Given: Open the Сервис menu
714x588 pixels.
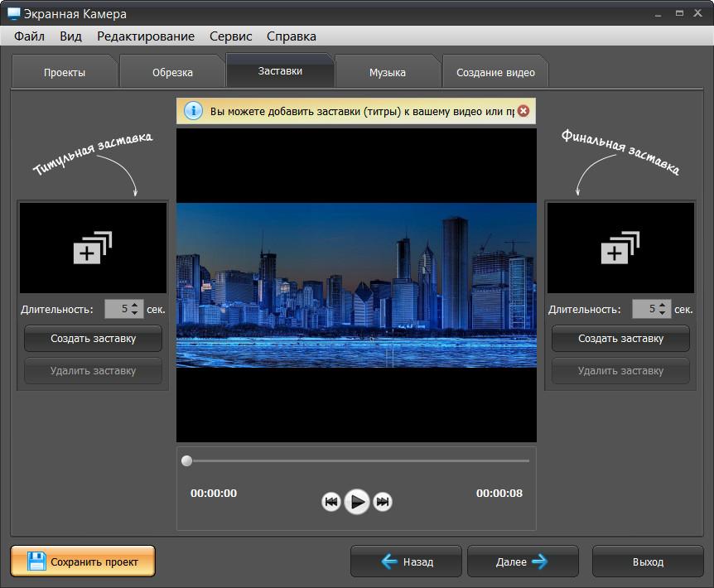Looking at the screenshot, I should 231,36.
